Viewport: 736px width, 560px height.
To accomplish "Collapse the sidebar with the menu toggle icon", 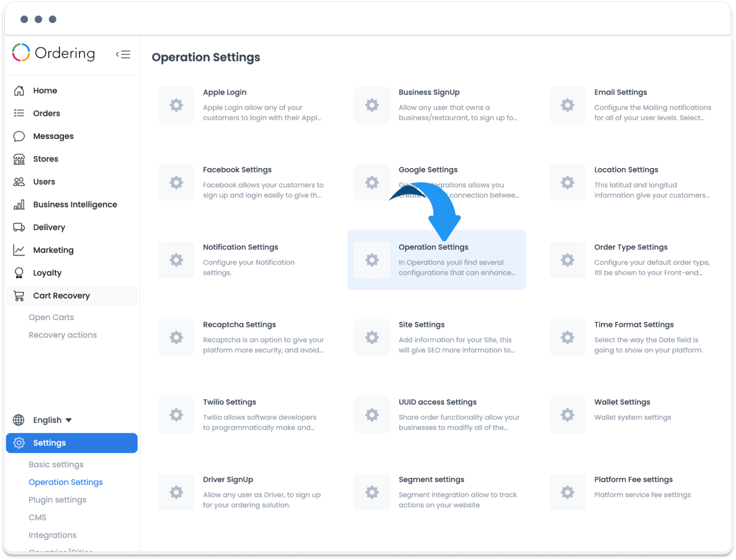I will pyautogui.click(x=123, y=55).
